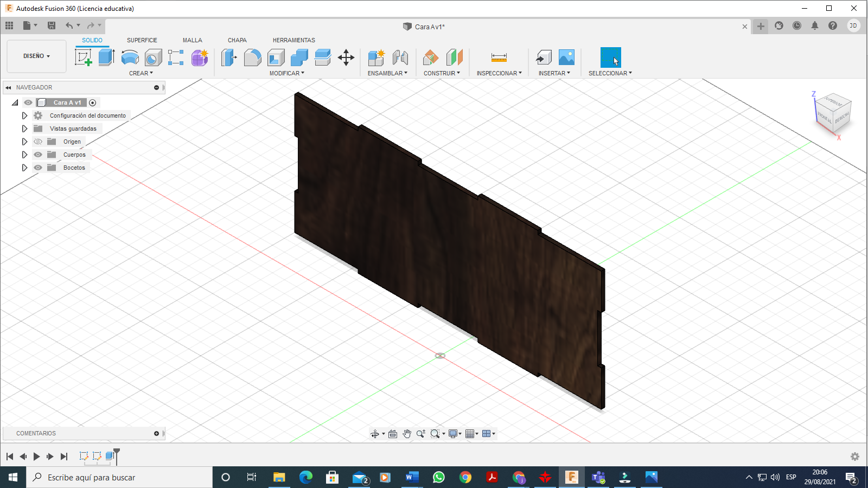Undo the last action
Screen dimensions: 868x488
point(69,25)
